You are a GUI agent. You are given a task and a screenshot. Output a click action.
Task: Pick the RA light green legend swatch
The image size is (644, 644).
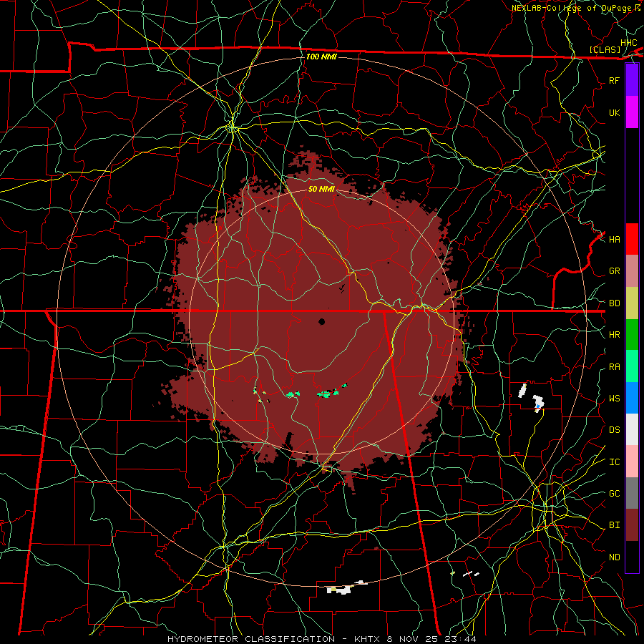click(632, 366)
